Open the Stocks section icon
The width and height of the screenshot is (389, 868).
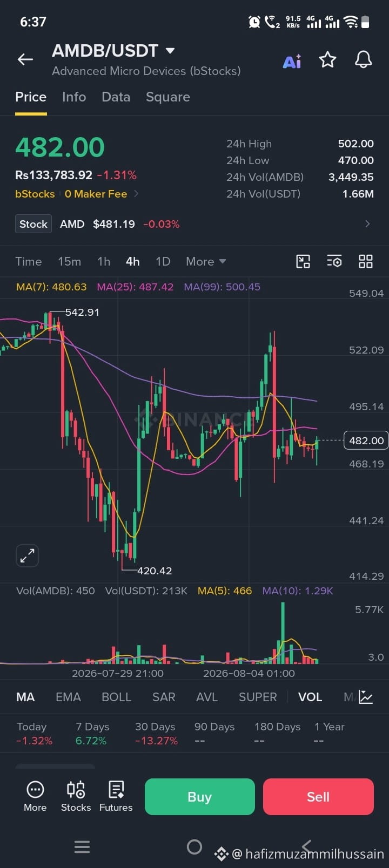click(76, 796)
